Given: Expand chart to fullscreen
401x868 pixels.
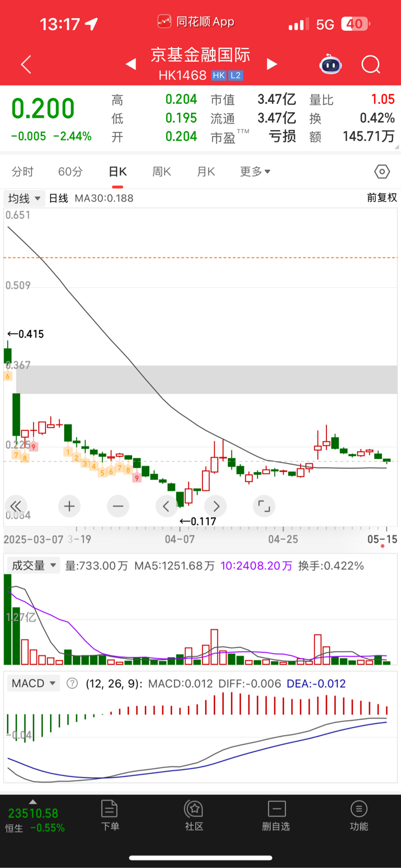Looking at the screenshot, I should pos(264,506).
